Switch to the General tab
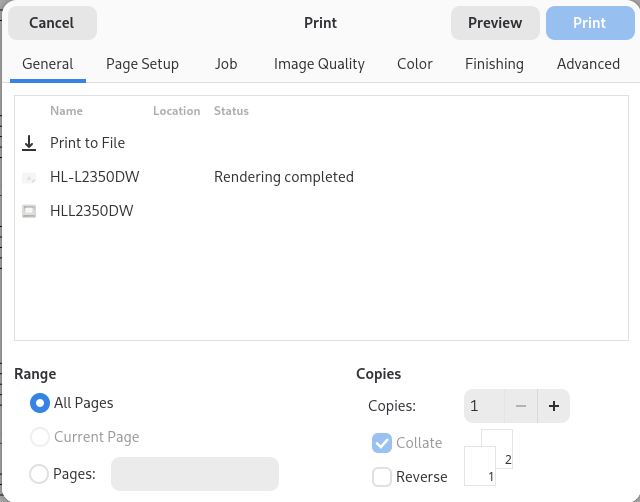This screenshot has width=640, height=502. pos(48,64)
